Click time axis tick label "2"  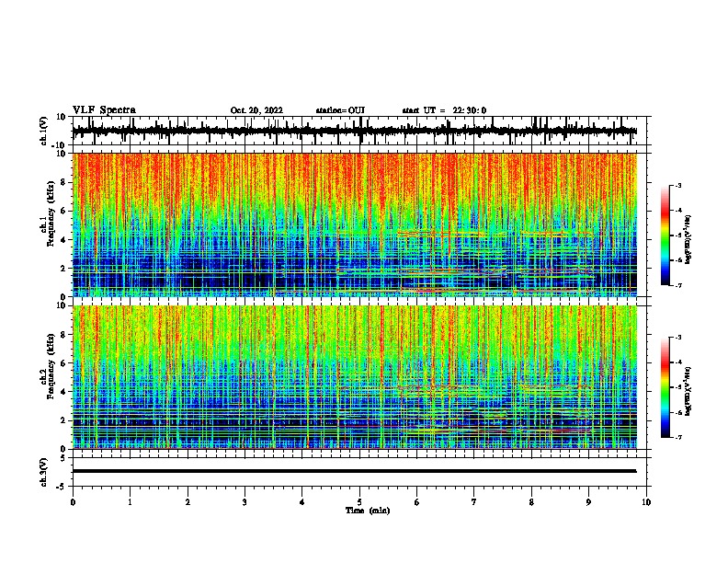188,502
